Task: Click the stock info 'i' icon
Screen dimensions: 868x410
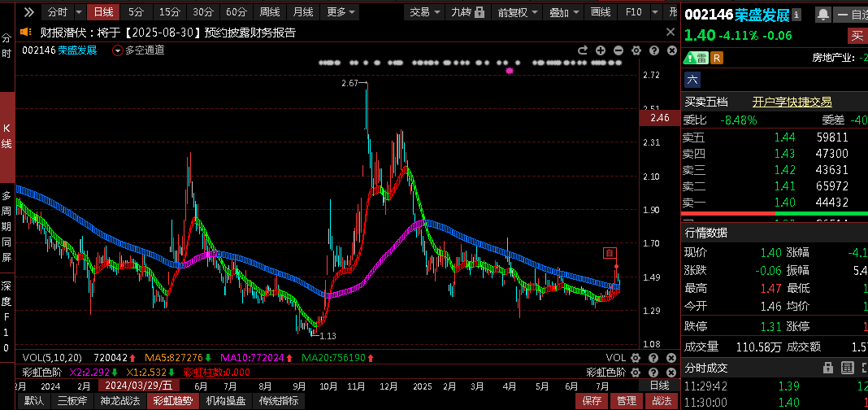Action: pyautogui.click(x=796, y=15)
